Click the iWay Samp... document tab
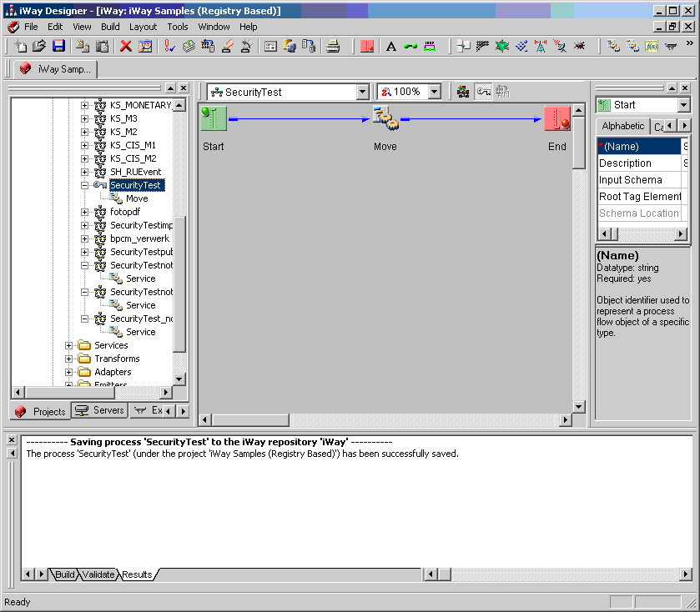 click(55, 69)
